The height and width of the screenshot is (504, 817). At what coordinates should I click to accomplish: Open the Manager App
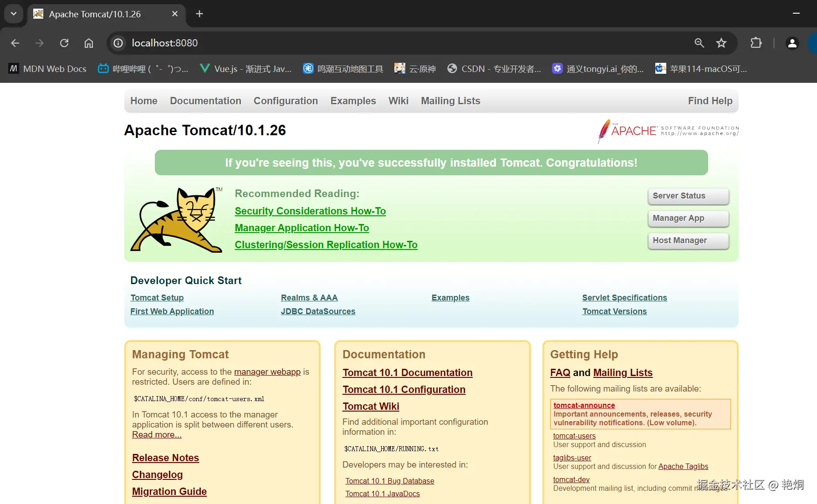(x=688, y=218)
